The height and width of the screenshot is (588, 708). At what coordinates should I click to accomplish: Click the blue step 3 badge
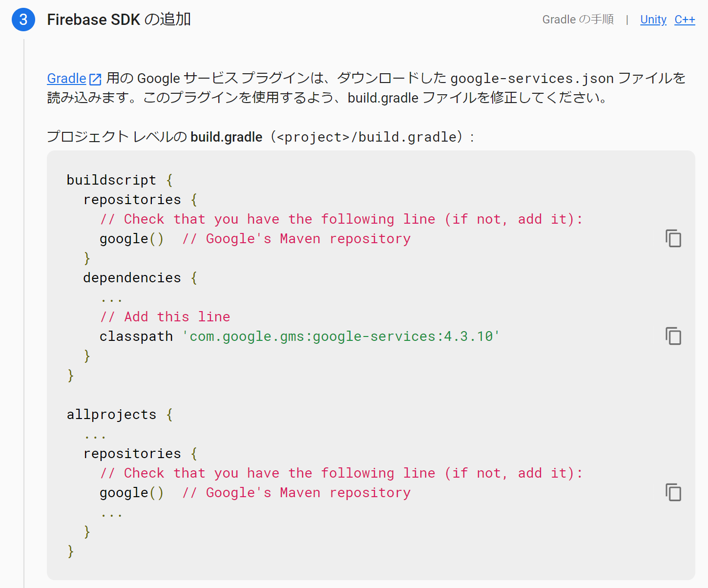click(23, 20)
